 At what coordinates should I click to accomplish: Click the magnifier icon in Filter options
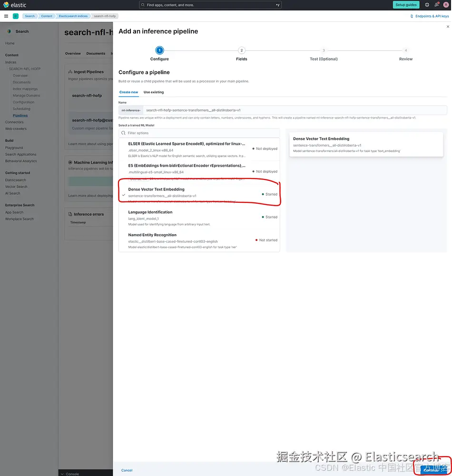[123, 133]
